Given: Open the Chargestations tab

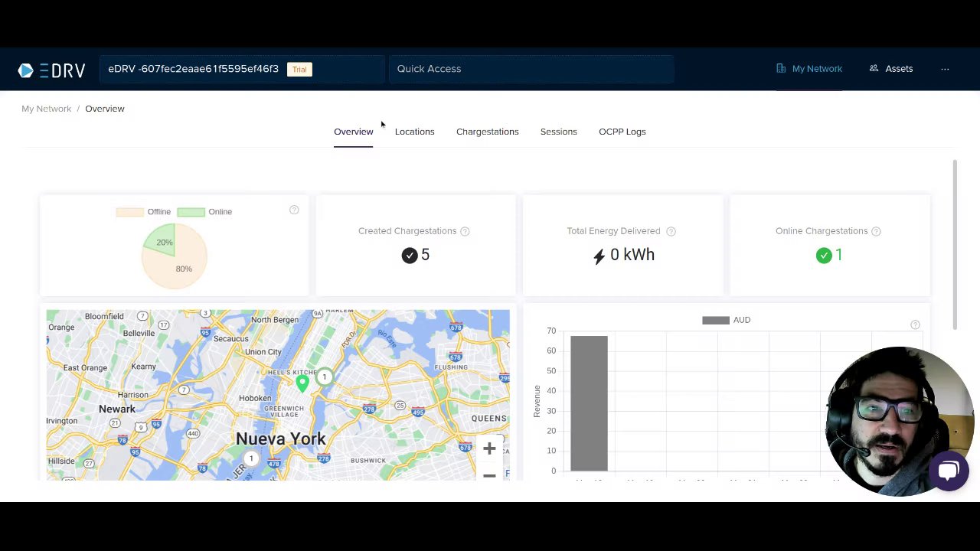Looking at the screenshot, I should click(x=488, y=132).
